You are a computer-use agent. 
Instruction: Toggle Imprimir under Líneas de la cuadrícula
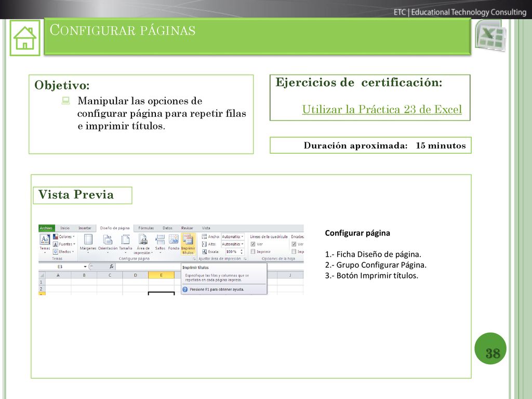[253, 251]
